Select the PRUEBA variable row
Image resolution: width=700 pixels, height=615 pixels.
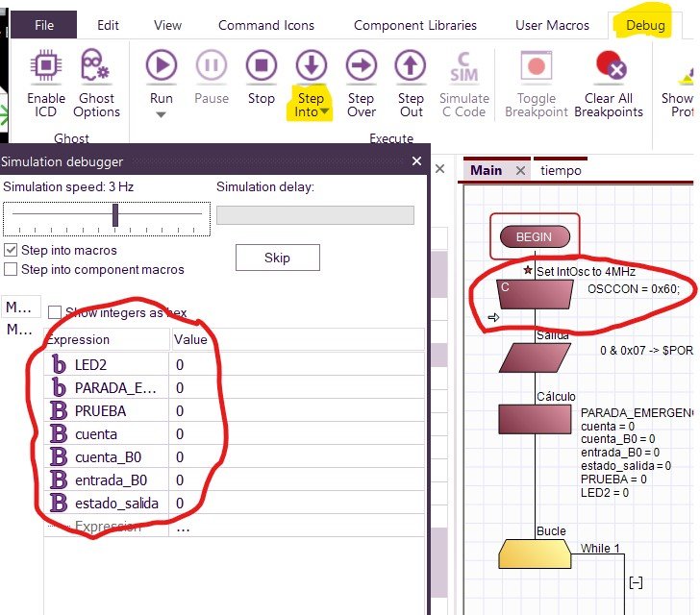pyautogui.click(x=235, y=411)
